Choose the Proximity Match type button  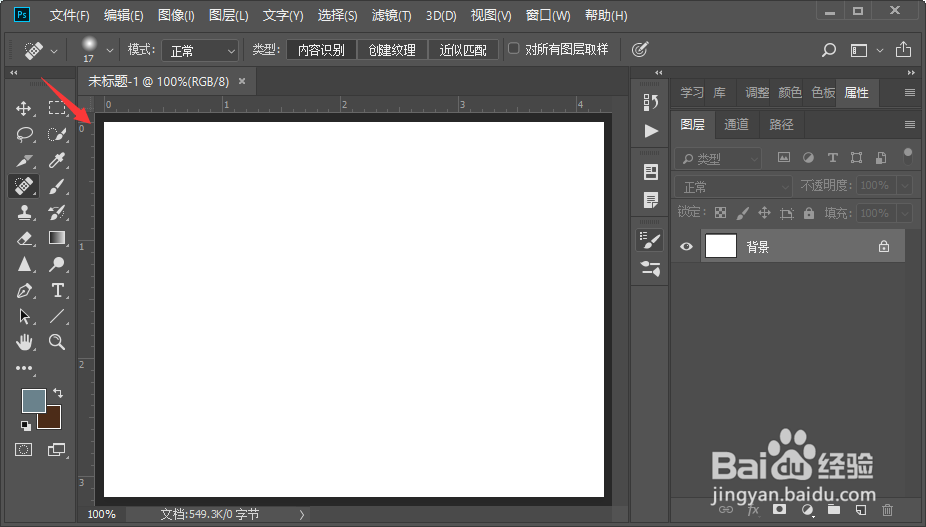[x=463, y=50]
